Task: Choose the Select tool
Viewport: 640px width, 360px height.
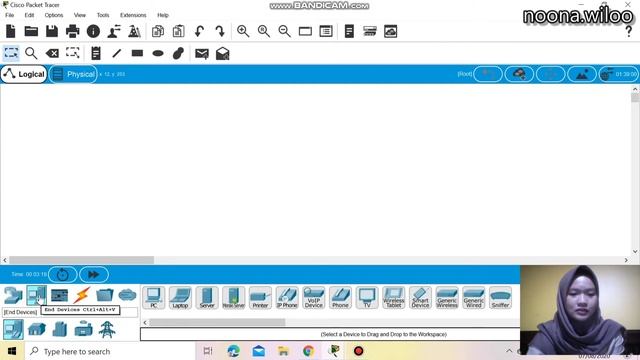Action: [11, 53]
